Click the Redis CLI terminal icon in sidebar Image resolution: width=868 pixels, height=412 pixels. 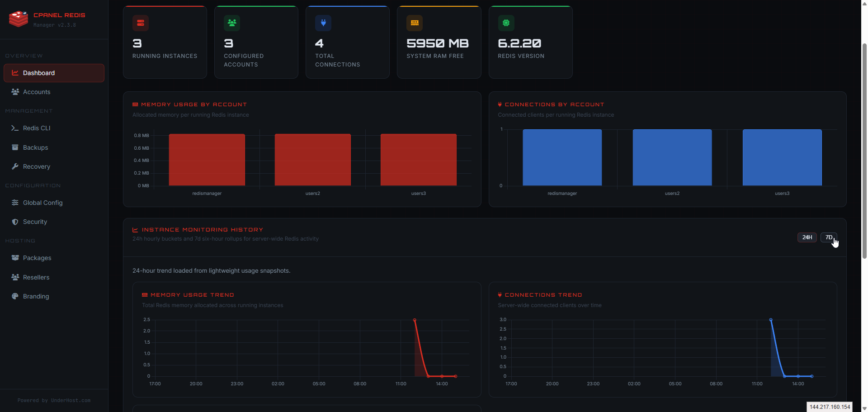(15, 128)
